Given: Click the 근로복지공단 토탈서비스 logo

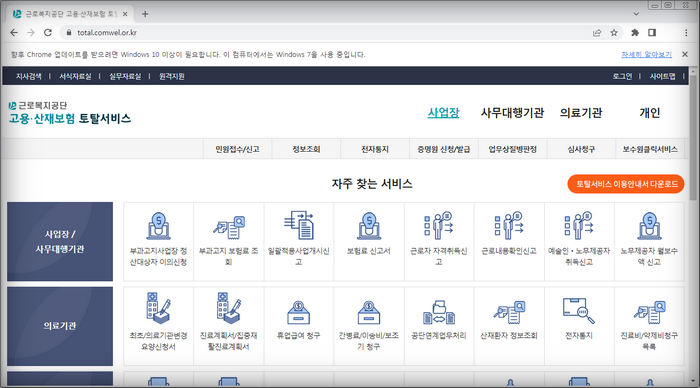Looking at the screenshot, I should [70, 113].
